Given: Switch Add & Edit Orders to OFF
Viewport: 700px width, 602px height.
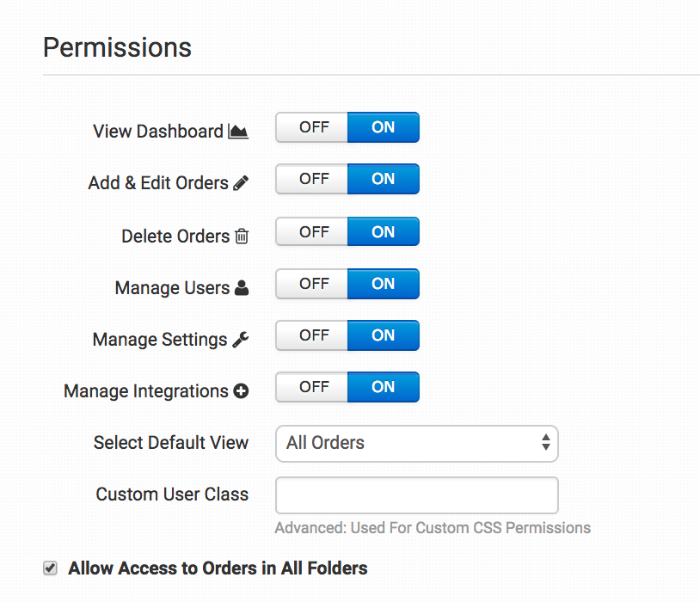Looking at the screenshot, I should pos(313,180).
